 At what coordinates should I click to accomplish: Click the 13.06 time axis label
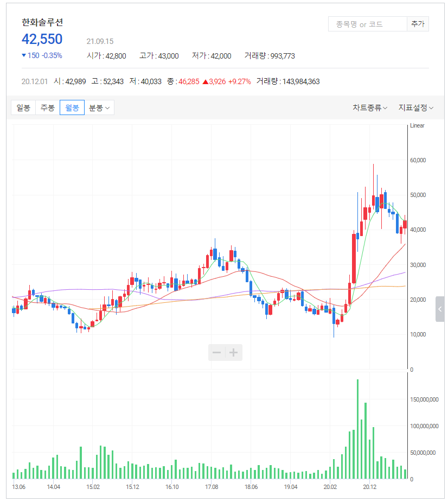pyautogui.click(x=18, y=487)
